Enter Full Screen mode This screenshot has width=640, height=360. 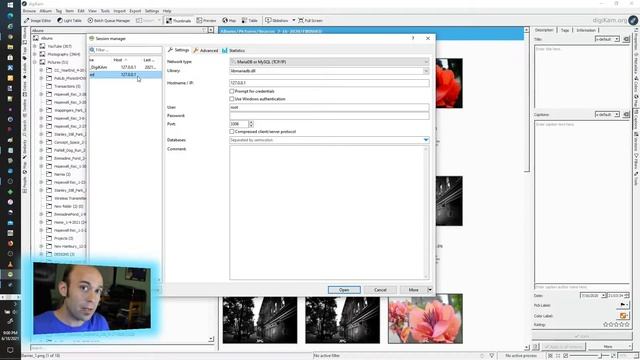(310, 20)
